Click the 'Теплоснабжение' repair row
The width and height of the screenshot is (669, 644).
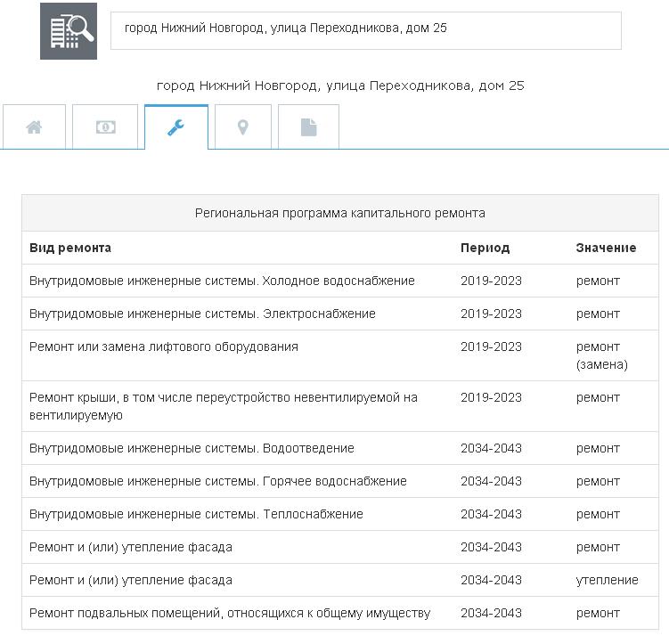tap(196, 514)
